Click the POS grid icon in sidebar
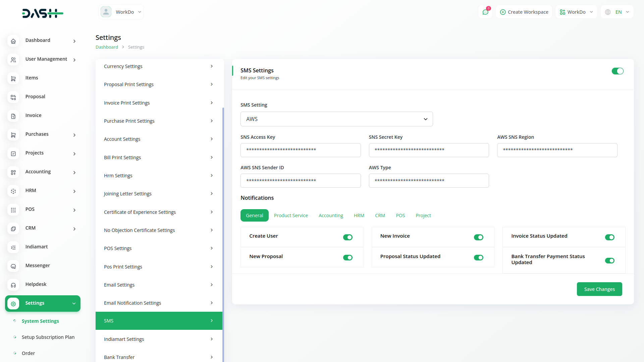Viewport: 644px width, 362px height. point(13,210)
